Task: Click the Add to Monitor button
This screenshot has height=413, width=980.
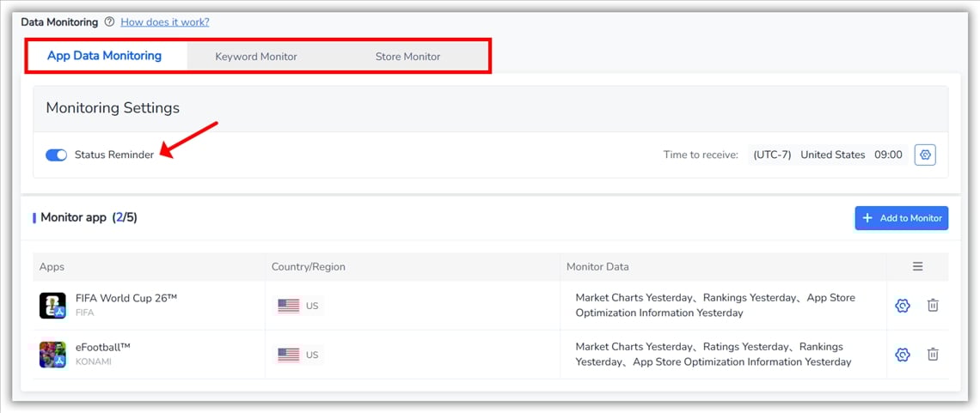Action: click(x=901, y=218)
